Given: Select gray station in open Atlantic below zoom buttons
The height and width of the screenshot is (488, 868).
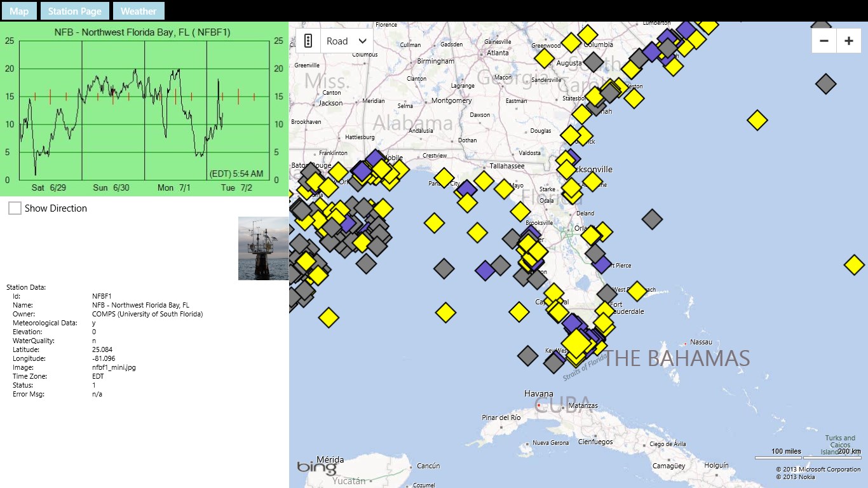Looking at the screenshot, I should coord(825,83).
